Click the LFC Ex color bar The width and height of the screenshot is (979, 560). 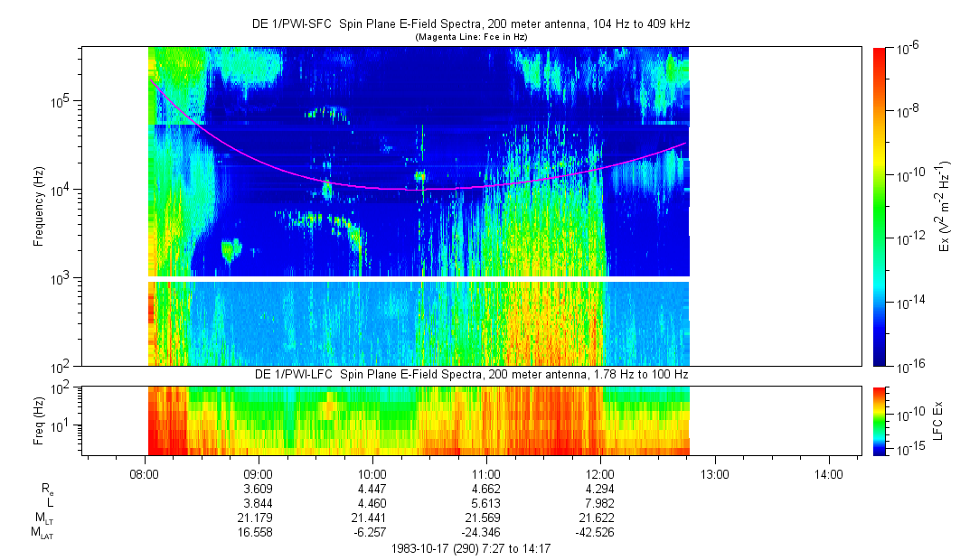[880, 420]
